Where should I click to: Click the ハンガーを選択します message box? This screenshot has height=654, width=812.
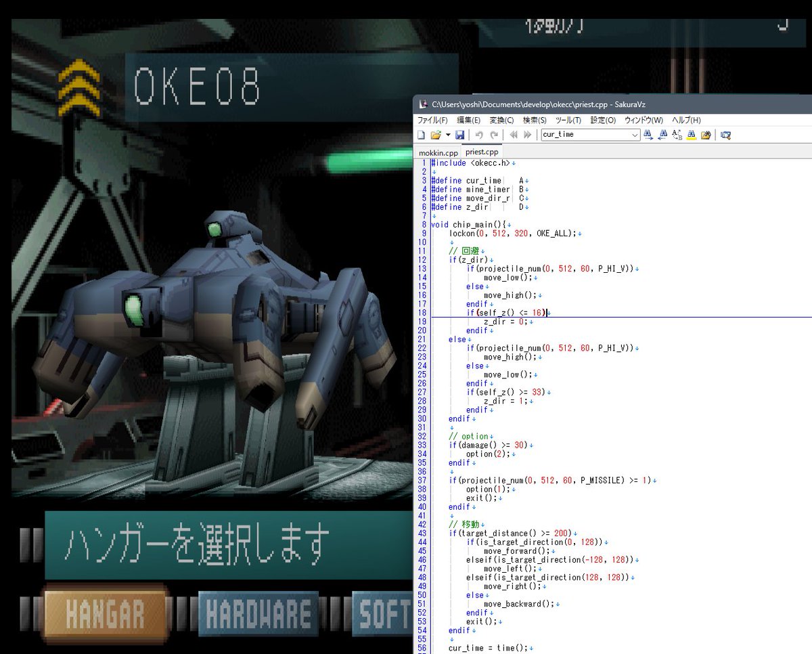[x=229, y=545]
